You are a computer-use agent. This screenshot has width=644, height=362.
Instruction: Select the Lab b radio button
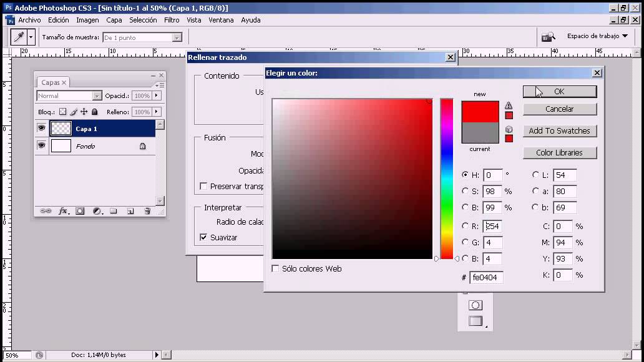point(535,207)
